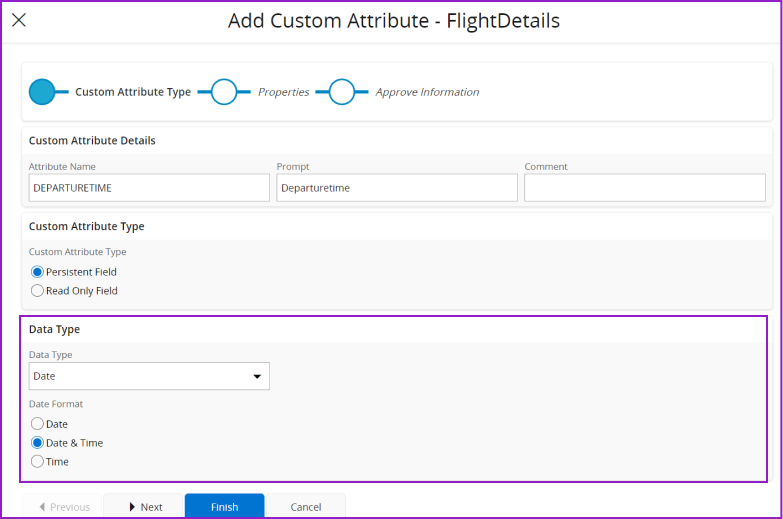Image resolution: width=783 pixels, height=519 pixels.
Task: Cancel the custom attribute wizard
Action: pos(305,507)
